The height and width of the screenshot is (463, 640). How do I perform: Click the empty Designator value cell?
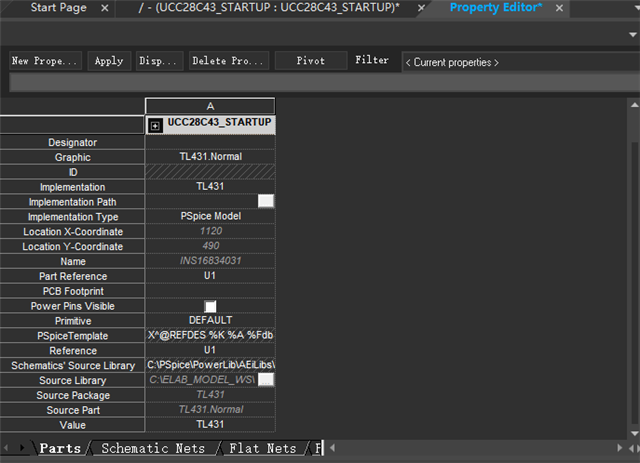[210, 142]
